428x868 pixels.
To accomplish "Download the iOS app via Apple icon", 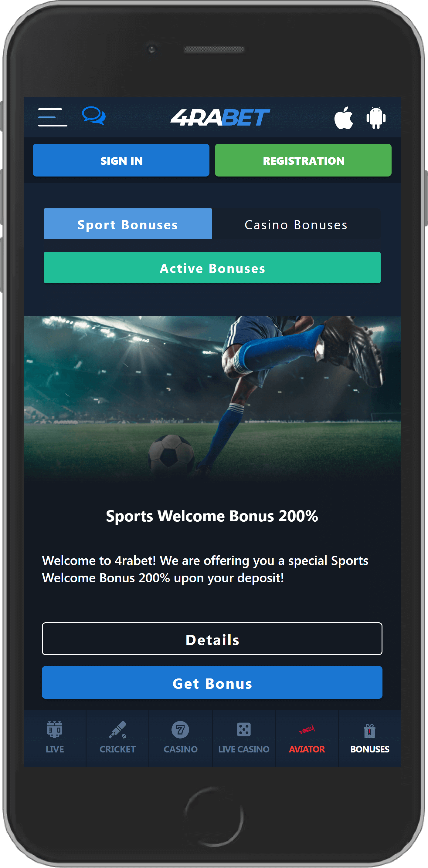I will pyautogui.click(x=343, y=118).
